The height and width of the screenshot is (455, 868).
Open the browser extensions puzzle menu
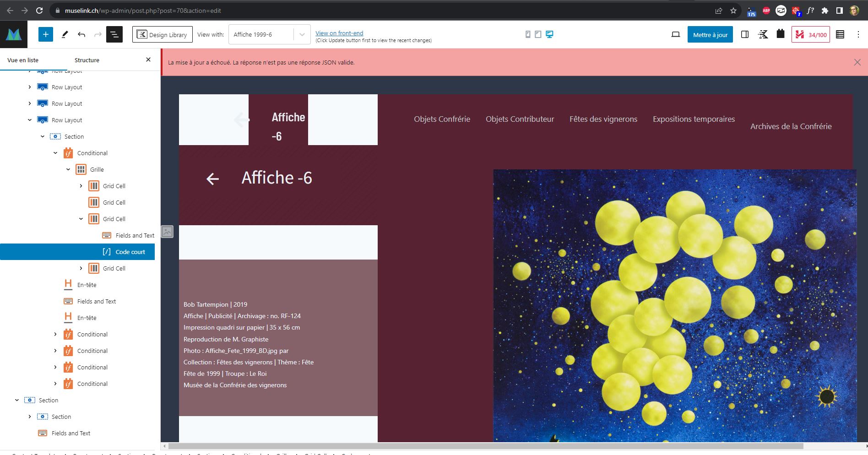click(x=825, y=11)
